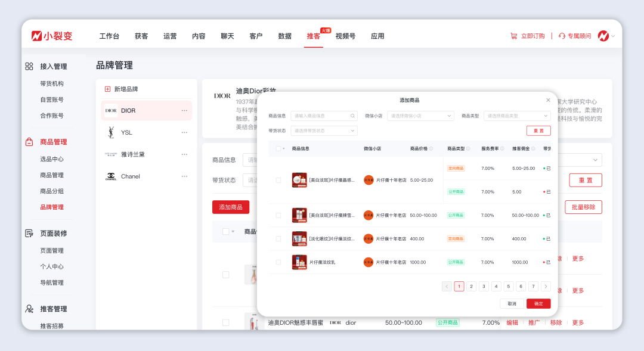Click the 确定 confirm button
644x351 pixels.
pyautogui.click(x=538, y=303)
